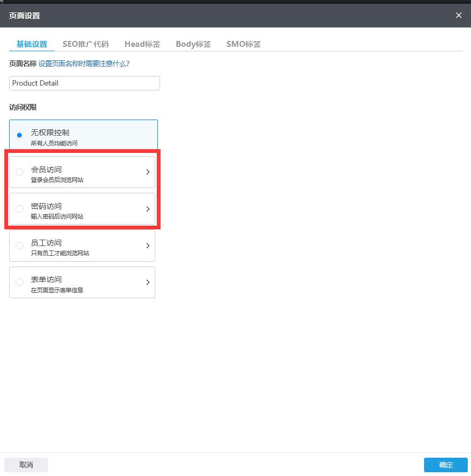Enable the 密码访问 radio option
Viewport: 471px width, 476px height.
coord(20,209)
